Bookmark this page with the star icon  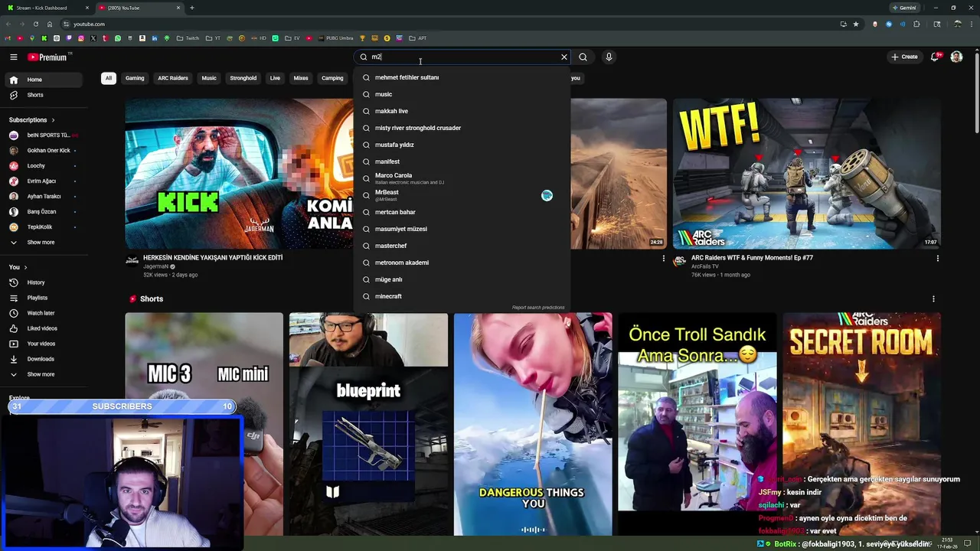856,24
